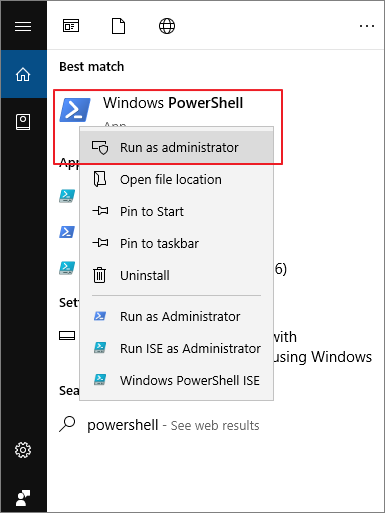The height and width of the screenshot is (513, 385).
Task: Choose Open file location
Action: coord(176,179)
